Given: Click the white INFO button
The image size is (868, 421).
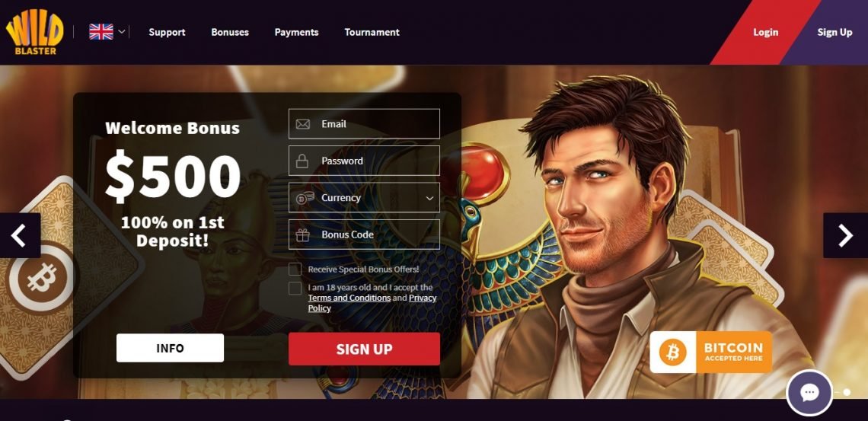Looking at the screenshot, I should (170, 348).
